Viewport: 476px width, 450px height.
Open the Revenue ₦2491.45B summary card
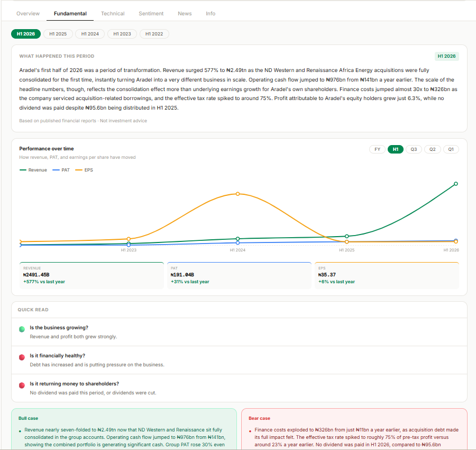tap(91, 275)
